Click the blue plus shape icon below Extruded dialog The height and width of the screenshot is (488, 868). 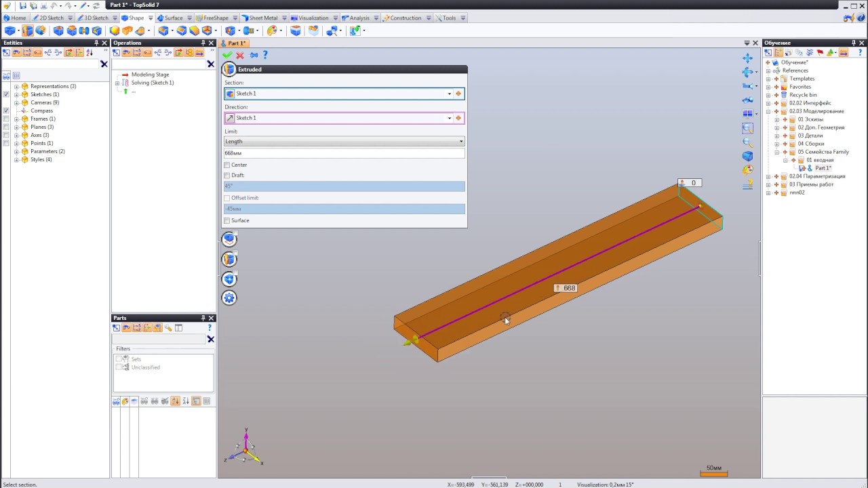tap(229, 279)
